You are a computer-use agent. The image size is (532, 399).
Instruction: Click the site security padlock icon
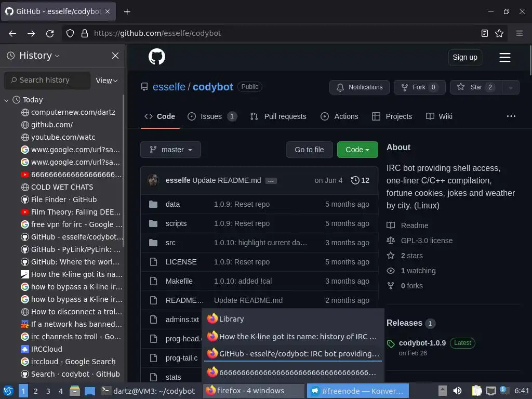coord(85,33)
